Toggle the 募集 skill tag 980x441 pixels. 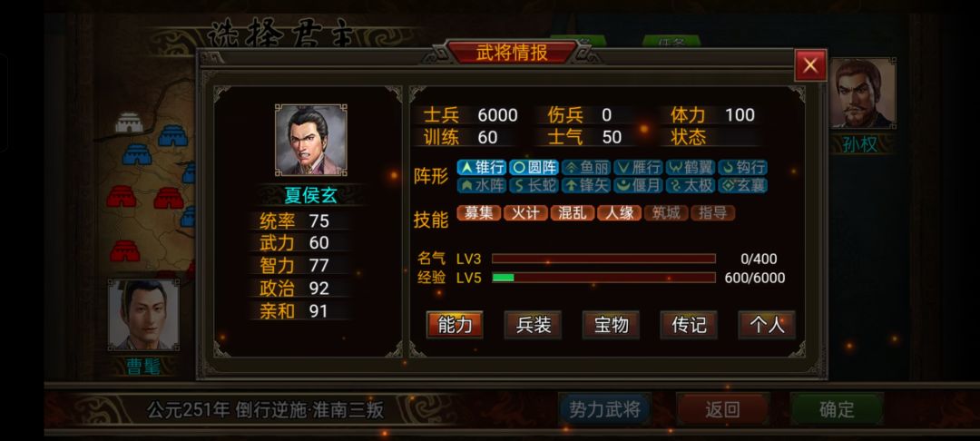coord(479,213)
